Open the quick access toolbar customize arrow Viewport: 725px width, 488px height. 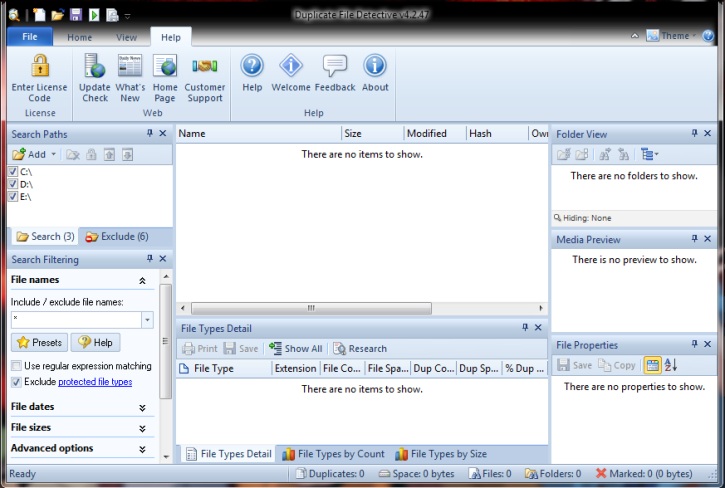tap(127, 16)
